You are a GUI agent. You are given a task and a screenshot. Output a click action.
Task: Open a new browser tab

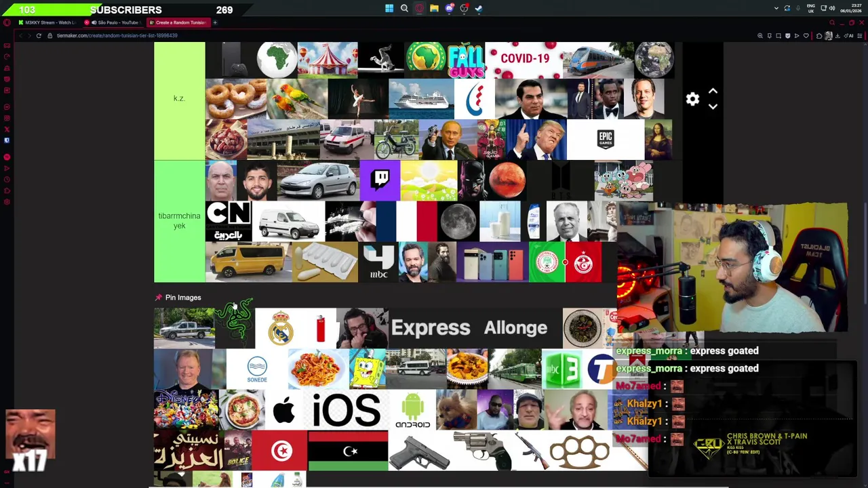pos(215,22)
